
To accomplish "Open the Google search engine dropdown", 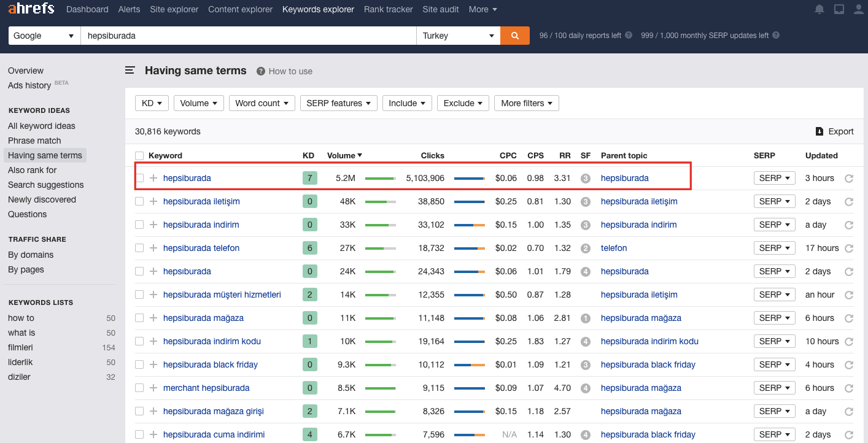I will (x=44, y=36).
